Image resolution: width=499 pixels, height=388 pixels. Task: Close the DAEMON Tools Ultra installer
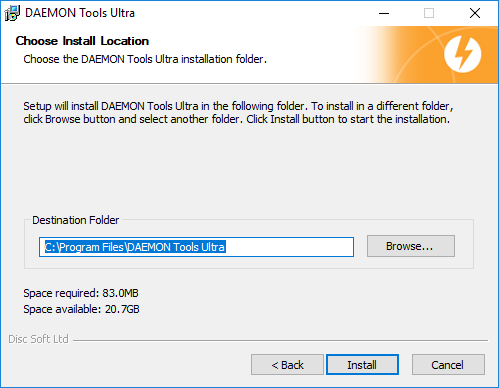pos(475,13)
